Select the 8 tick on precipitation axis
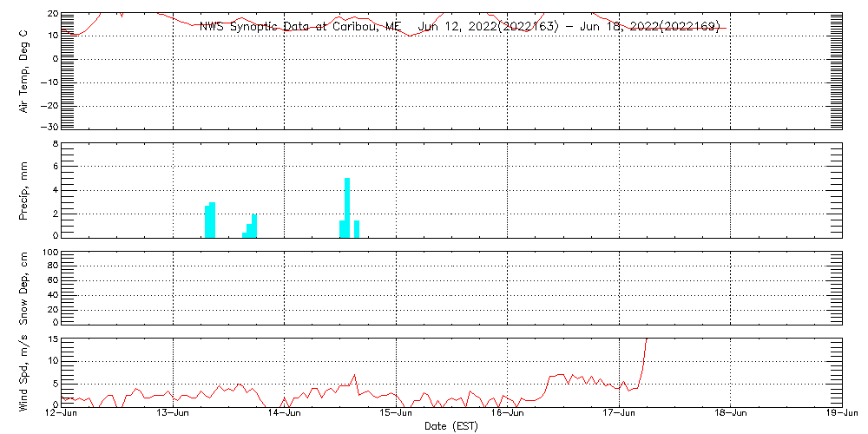The image size is (868, 434). tap(54, 143)
